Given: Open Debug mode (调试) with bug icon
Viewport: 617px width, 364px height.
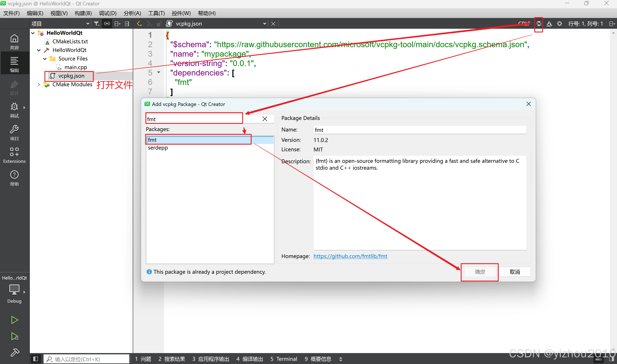Looking at the screenshot, I should click(x=14, y=110).
